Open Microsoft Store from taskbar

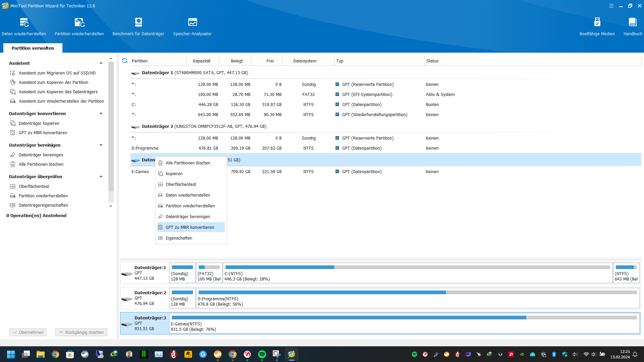click(70, 354)
